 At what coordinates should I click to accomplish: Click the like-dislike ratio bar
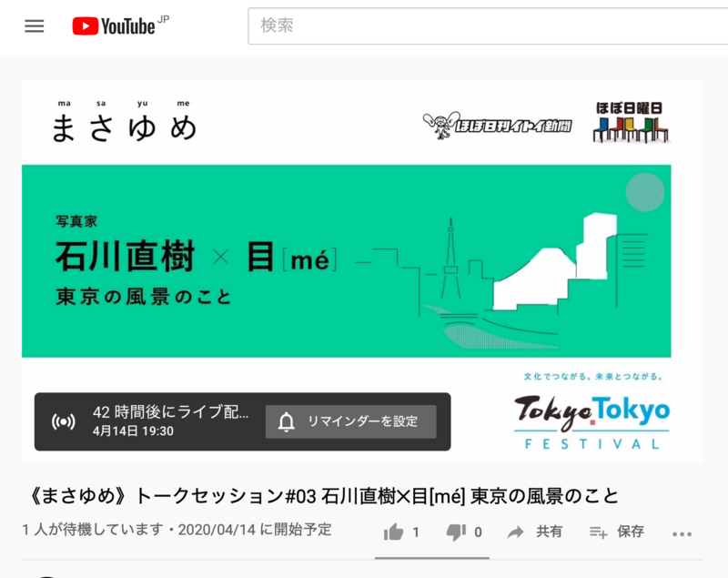point(432,557)
